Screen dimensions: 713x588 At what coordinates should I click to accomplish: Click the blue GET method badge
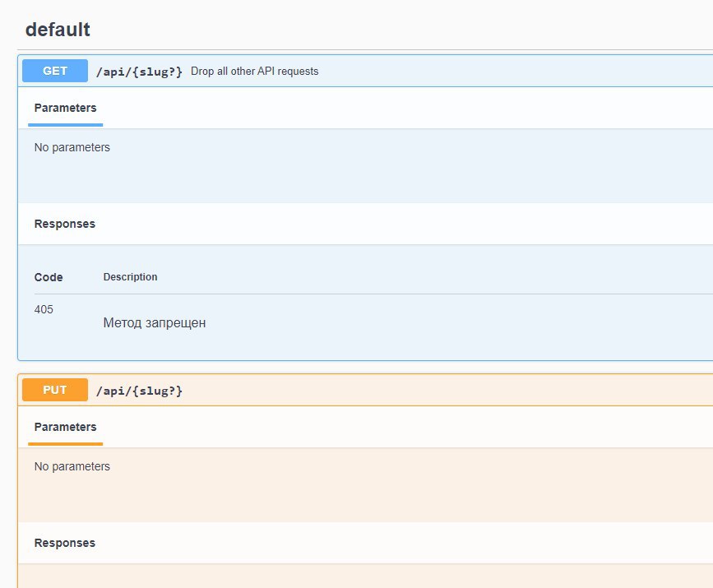[55, 71]
